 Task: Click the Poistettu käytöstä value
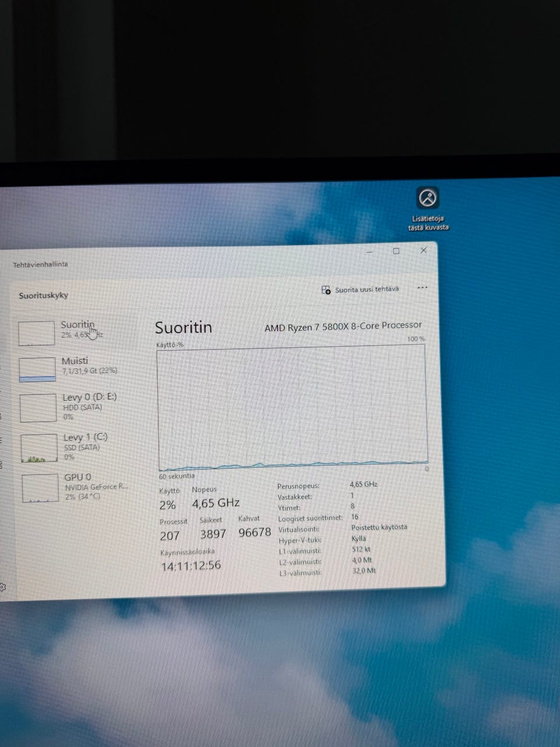click(379, 527)
